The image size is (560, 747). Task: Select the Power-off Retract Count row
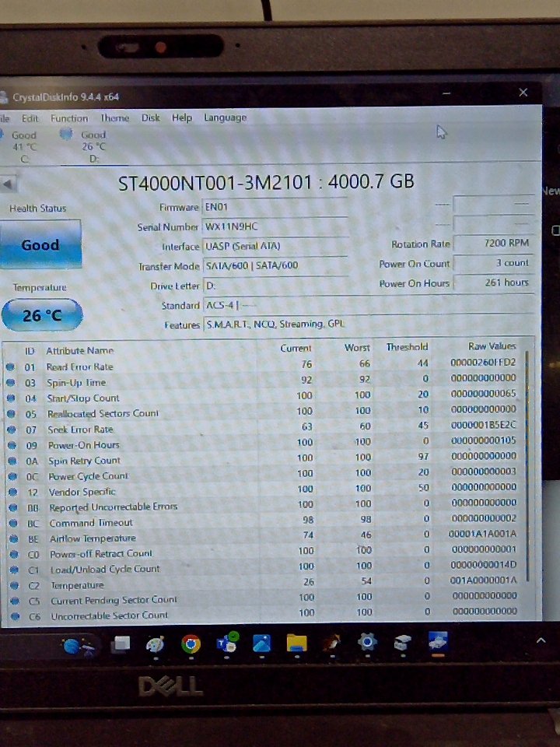tap(265, 552)
